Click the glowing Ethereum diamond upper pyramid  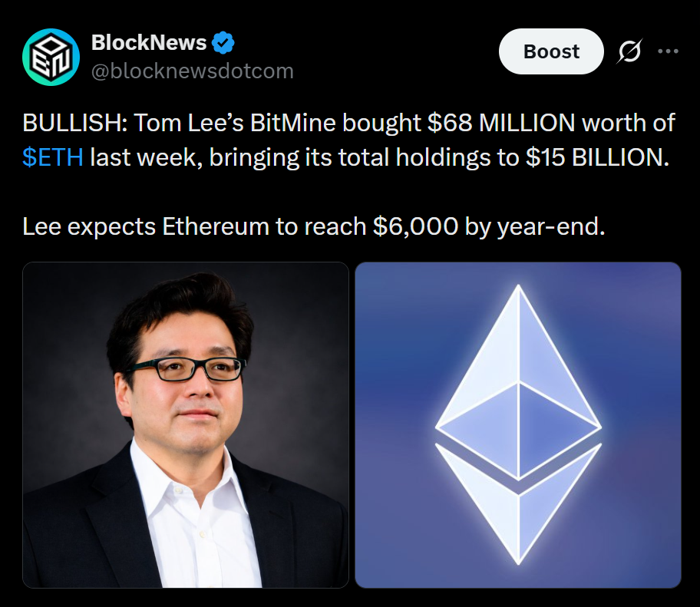518,384
